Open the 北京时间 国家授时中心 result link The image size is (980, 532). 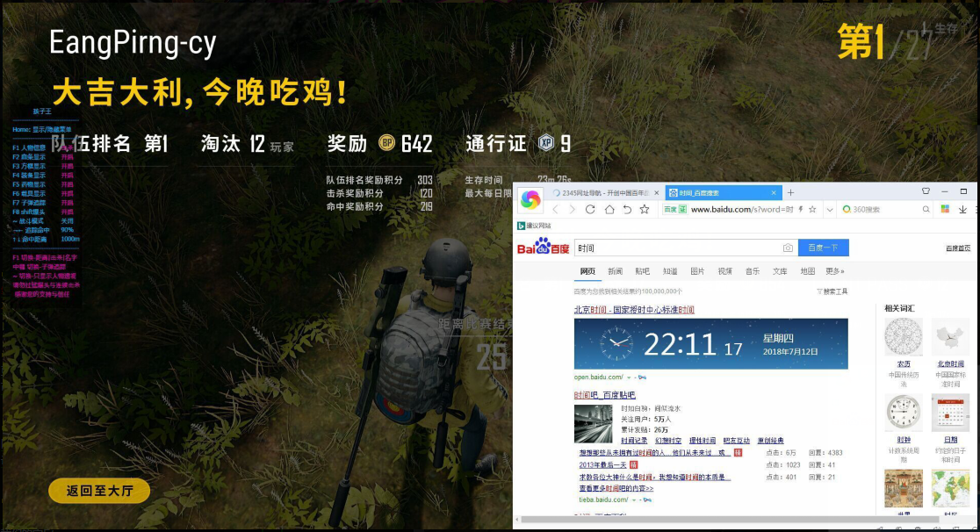click(x=634, y=309)
